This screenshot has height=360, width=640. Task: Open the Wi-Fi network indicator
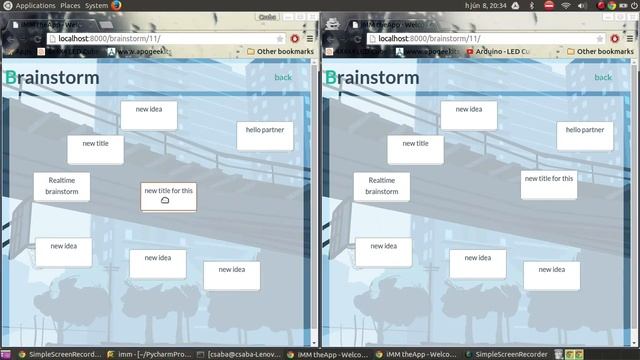pyautogui.click(x=566, y=6)
